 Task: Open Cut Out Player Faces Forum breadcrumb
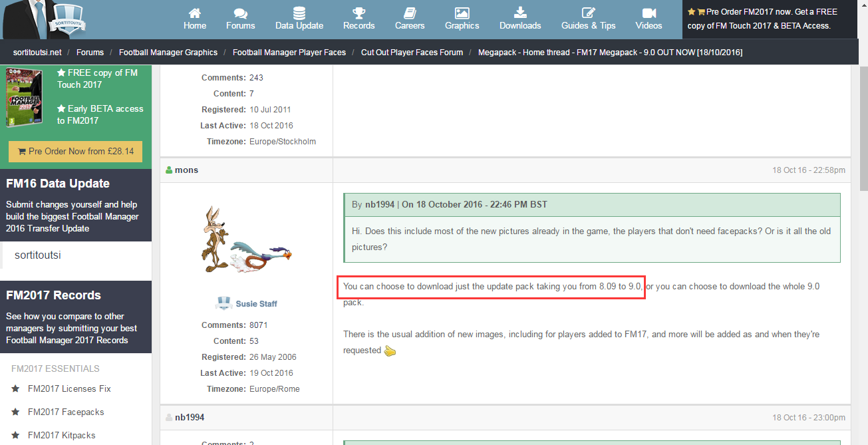(412, 53)
